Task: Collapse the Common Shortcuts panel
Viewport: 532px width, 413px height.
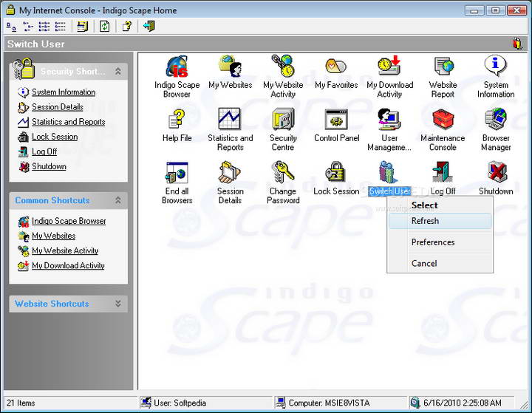Action: (117, 200)
